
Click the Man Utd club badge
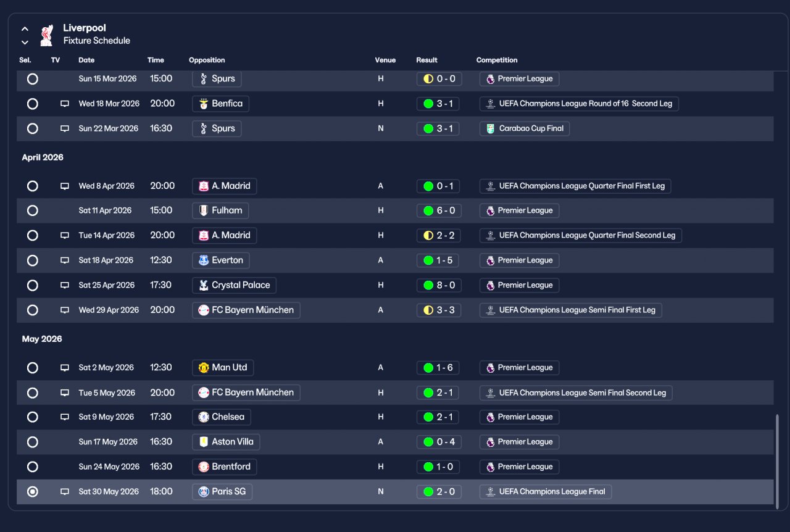[x=204, y=368]
